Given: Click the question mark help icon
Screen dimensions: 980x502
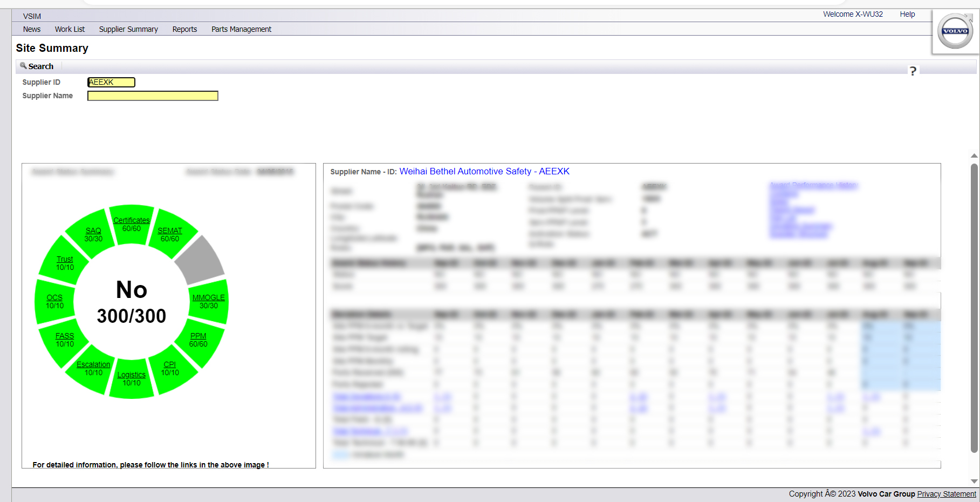Looking at the screenshot, I should pyautogui.click(x=913, y=71).
